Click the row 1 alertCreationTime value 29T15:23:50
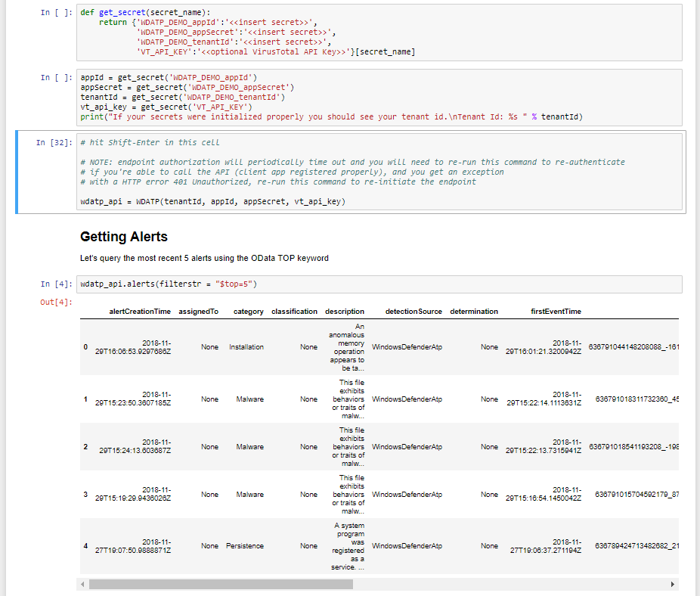The width and height of the screenshot is (700, 596). tap(133, 399)
